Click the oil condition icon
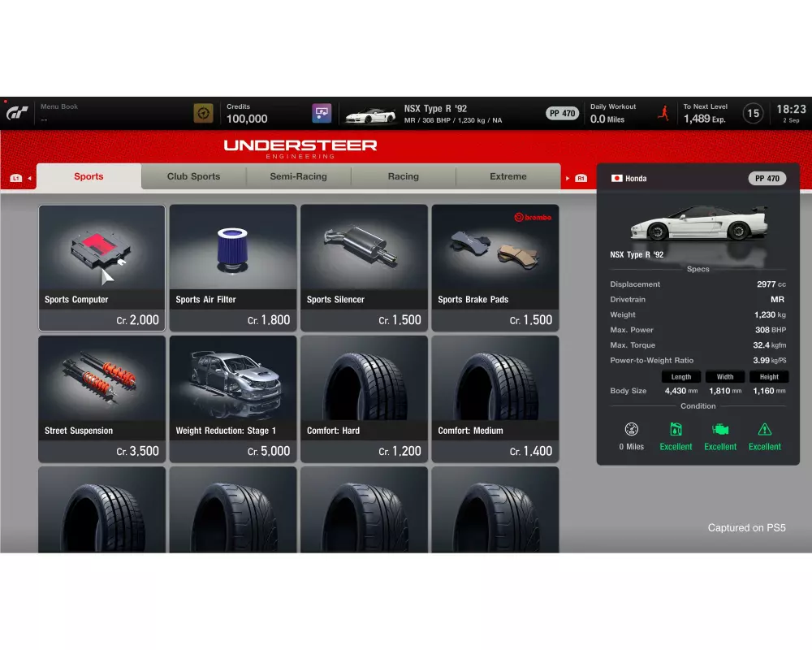The height and width of the screenshot is (650, 812). 676,430
